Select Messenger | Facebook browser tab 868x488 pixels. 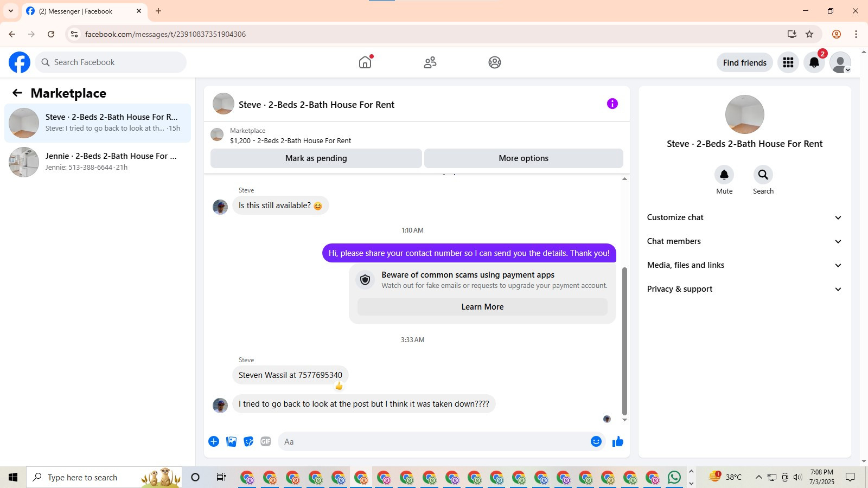[84, 11]
